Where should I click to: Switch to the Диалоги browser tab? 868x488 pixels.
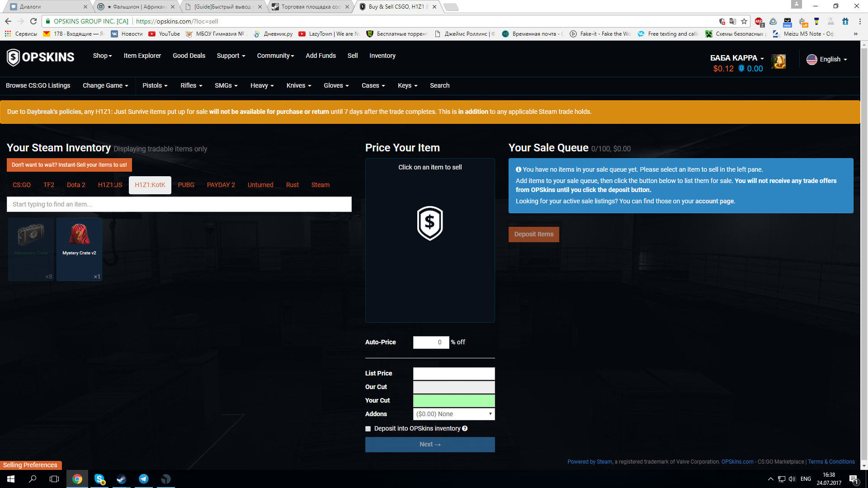coord(47,7)
